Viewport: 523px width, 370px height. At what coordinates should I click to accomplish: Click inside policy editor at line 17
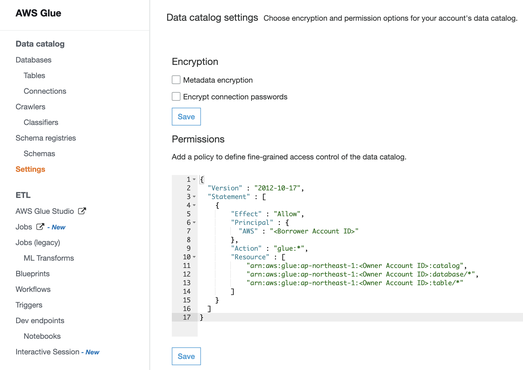(x=360, y=317)
